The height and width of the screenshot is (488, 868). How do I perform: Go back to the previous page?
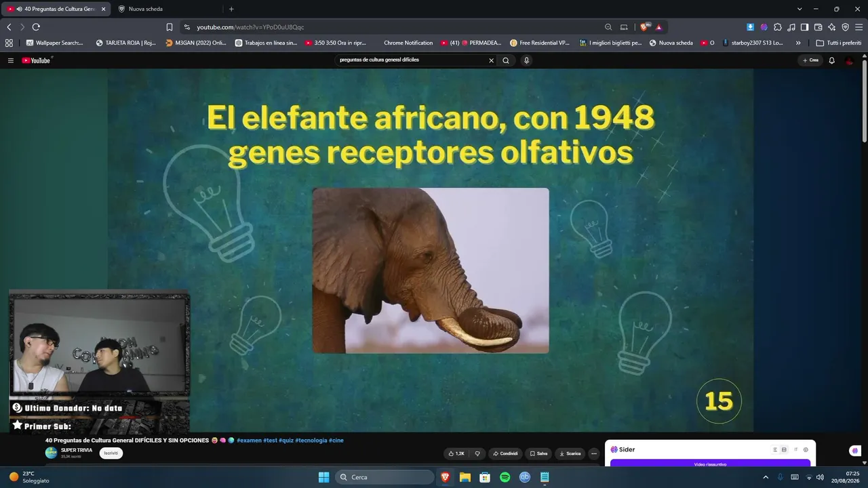[x=9, y=27]
